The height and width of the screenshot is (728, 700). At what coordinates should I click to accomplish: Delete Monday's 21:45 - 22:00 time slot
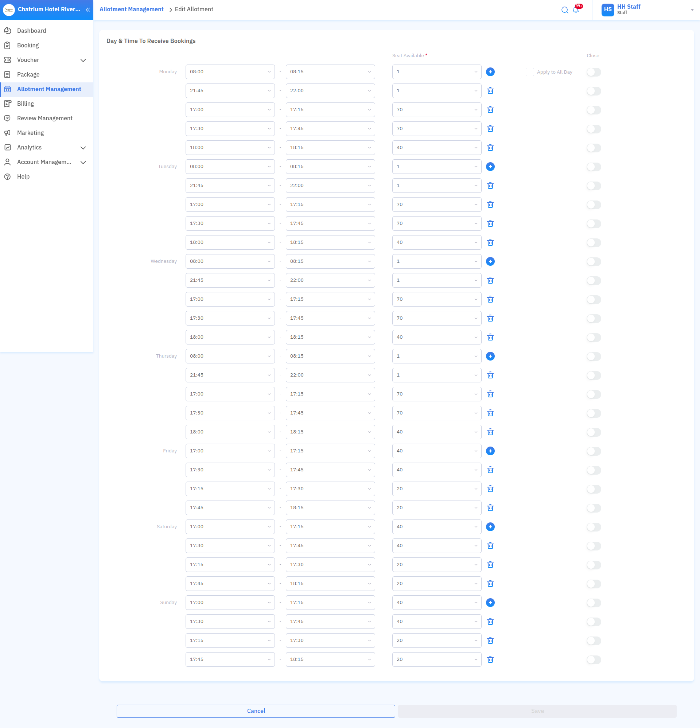[490, 91]
